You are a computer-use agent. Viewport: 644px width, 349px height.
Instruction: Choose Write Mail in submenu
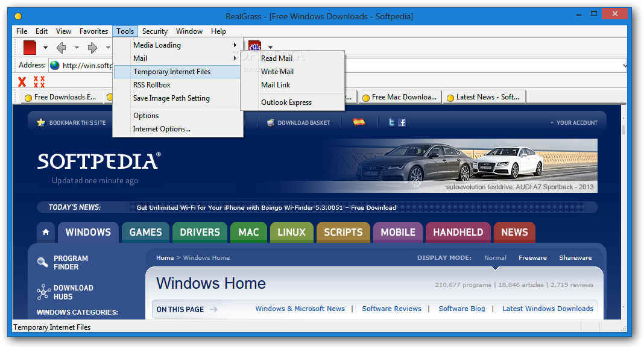tap(292, 72)
